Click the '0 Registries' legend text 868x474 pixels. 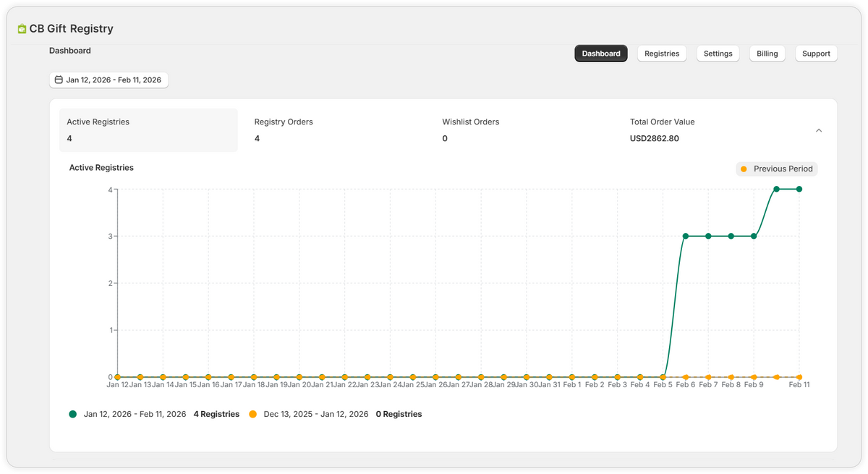point(399,414)
